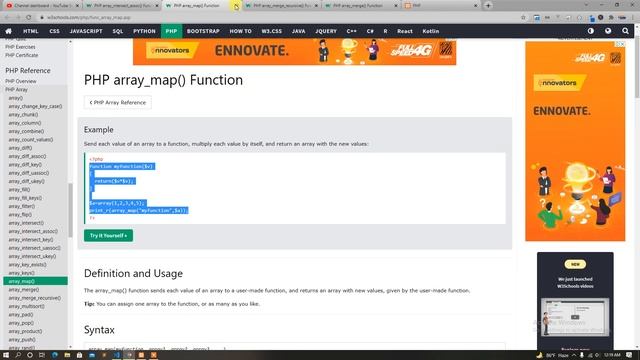This screenshot has height=360, width=640.
Task: Open Task View on the taskbar
Action: (42, 355)
